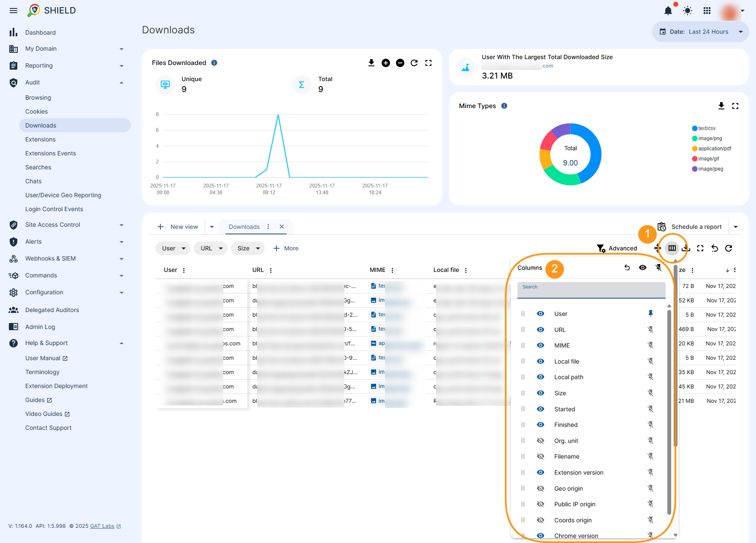The image size is (756, 543).
Task: Switch to the Downloads view tab
Action: [x=244, y=227]
